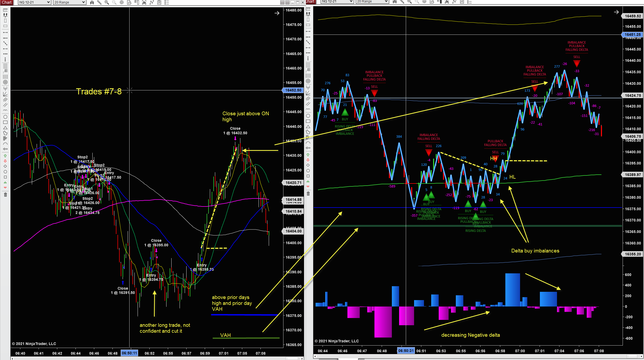Viewport: 644px width, 360px height.
Task: Open chart Properties list in left chart
Action: 167,2
